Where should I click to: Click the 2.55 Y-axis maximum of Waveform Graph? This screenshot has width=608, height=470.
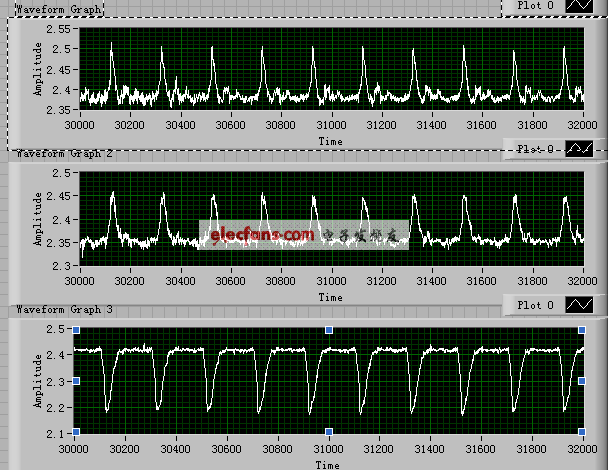pos(59,29)
